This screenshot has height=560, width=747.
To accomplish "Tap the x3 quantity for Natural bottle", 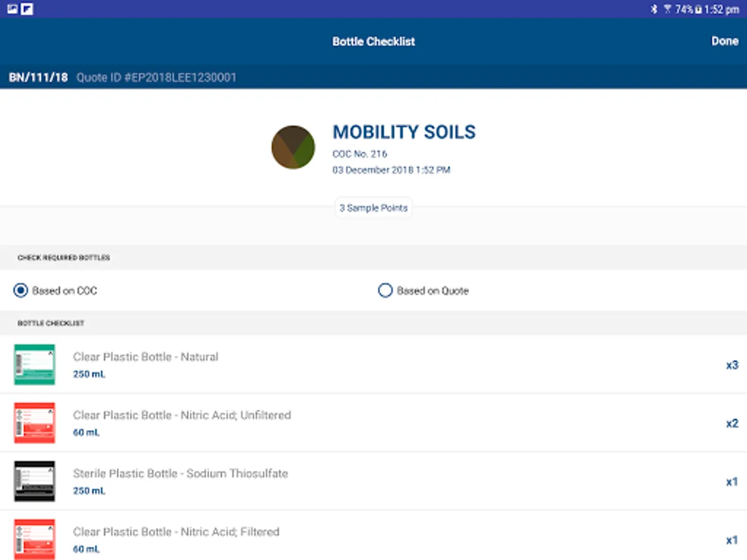I will click(731, 365).
